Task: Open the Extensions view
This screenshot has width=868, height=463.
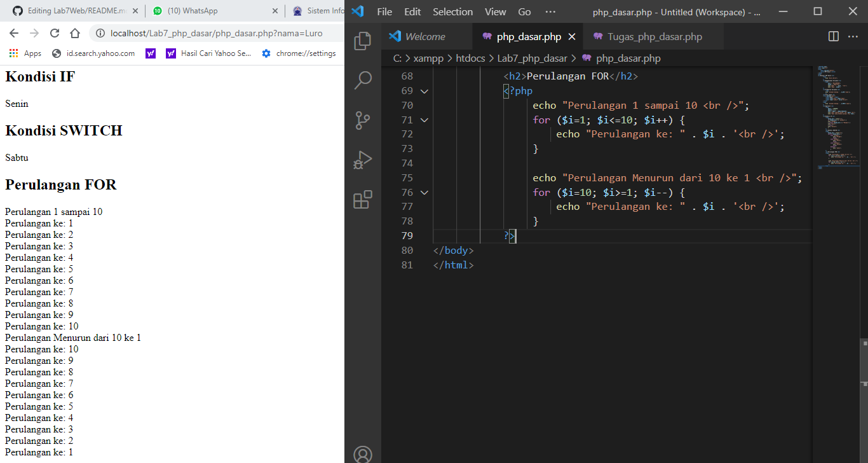Action: (362, 199)
